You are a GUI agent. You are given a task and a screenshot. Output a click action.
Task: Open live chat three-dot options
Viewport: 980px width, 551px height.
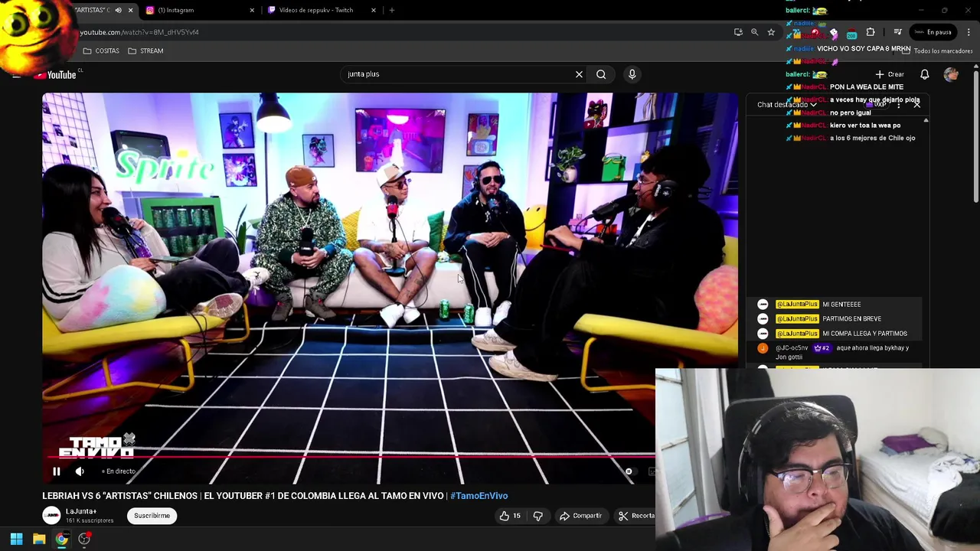coord(899,104)
